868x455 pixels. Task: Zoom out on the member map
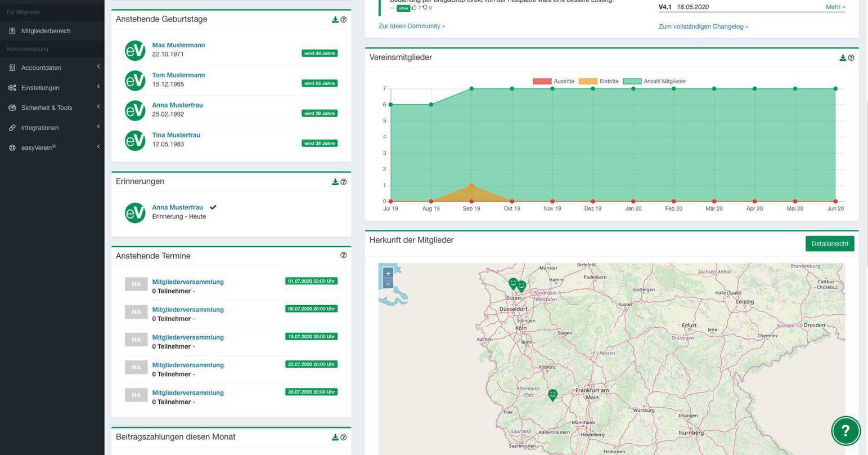(x=388, y=284)
